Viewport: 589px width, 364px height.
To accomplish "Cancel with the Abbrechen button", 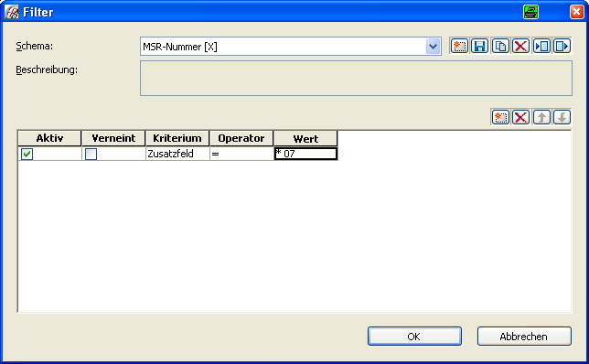I will (x=524, y=337).
